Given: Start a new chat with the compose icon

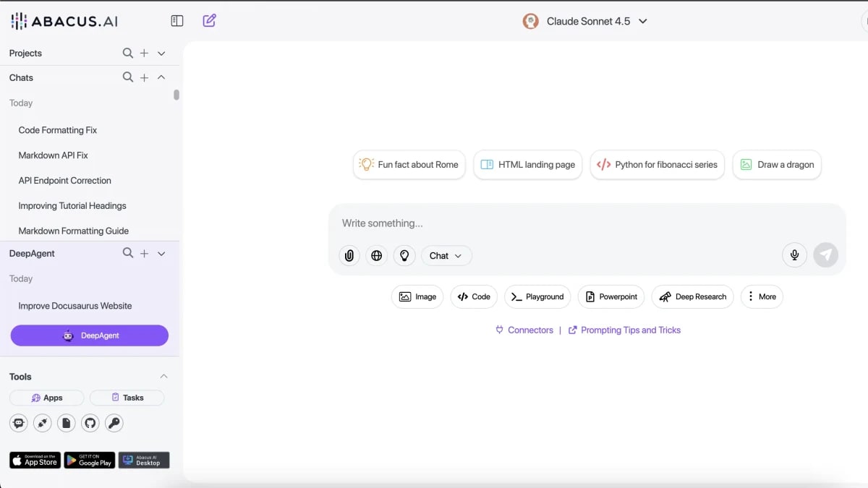Looking at the screenshot, I should click(210, 21).
